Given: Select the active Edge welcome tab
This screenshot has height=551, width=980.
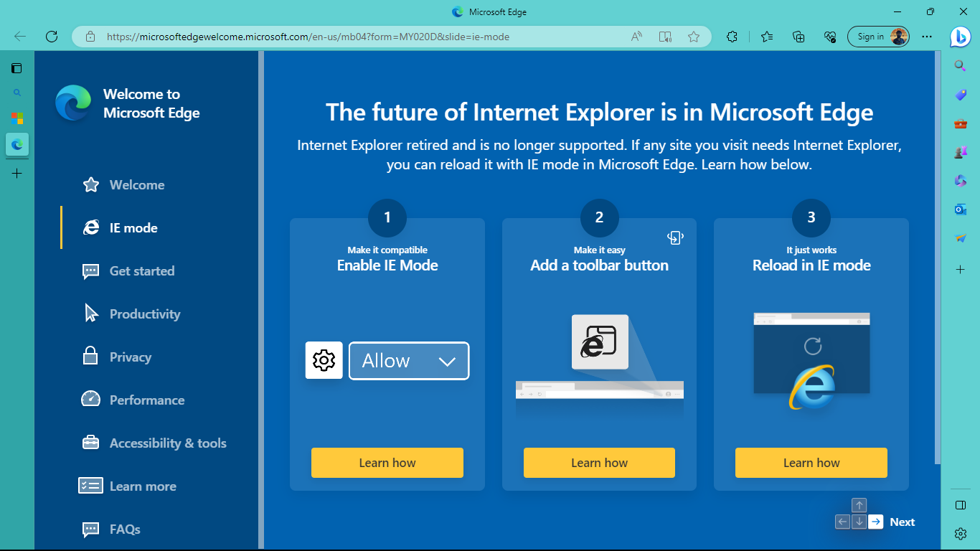Looking at the screenshot, I should (17, 144).
